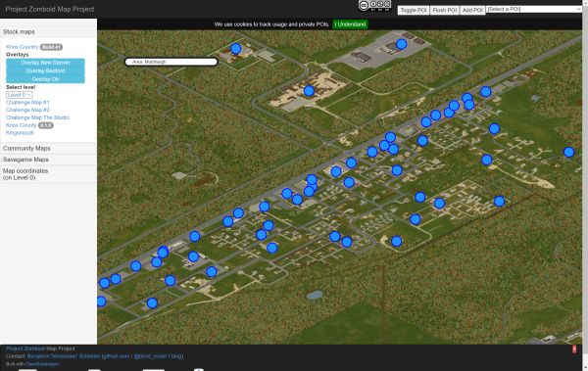Screen dimensions: 588x371
Task: Open the Level 0 selector dropdown
Action: [x=20, y=95]
